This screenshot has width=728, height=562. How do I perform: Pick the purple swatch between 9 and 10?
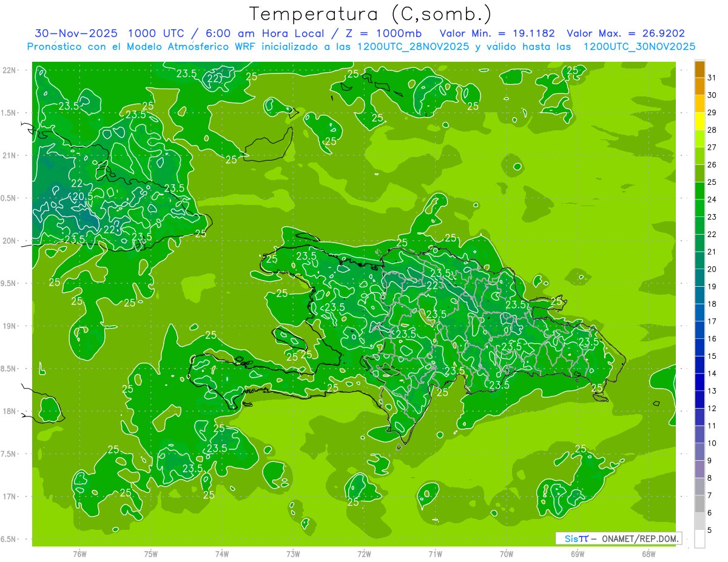click(x=699, y=452)
